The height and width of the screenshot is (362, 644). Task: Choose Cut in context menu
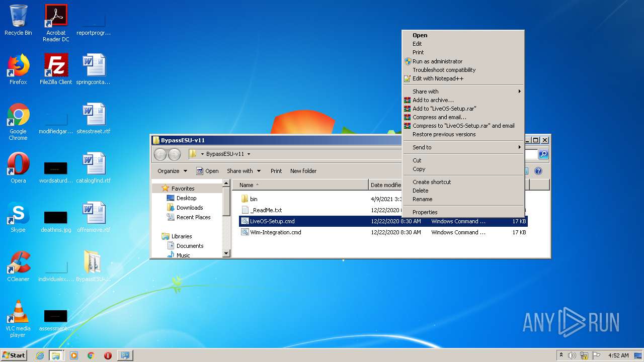[463, 160]
